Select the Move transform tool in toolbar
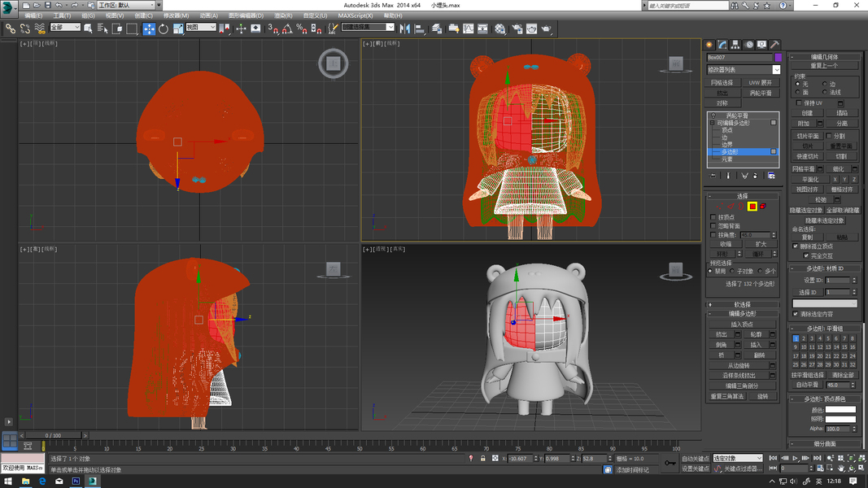Image resolution: width=868 pixels, height=488 pixels. point(149,28)
